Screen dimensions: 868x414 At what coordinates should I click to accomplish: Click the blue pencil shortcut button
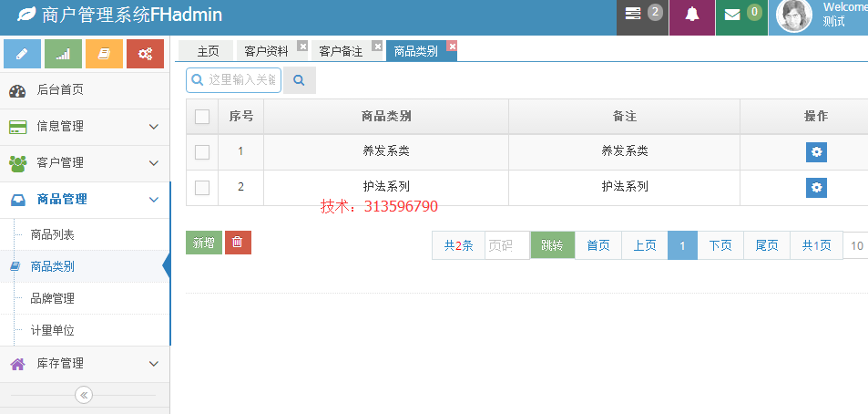[x=22, y=54]
